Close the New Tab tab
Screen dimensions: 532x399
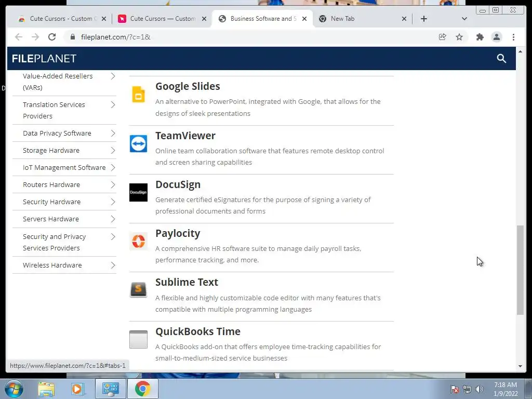[x=404, y=19]
